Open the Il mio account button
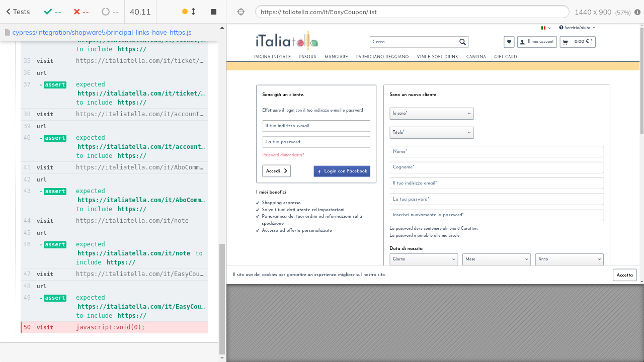644x362 pixels. tap(537, 42)
